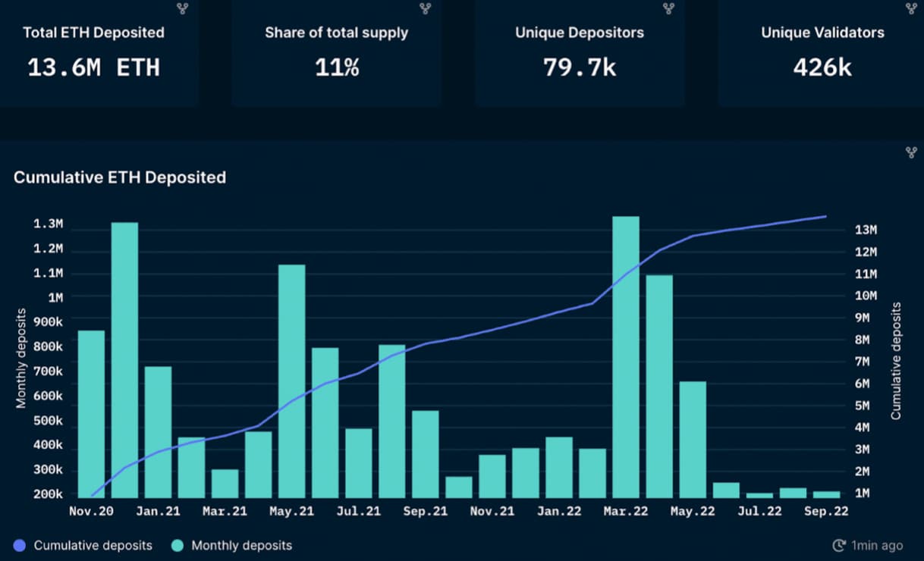
Task: Select the 79.7k Unique Depositors value
Action: pos(580,67)
